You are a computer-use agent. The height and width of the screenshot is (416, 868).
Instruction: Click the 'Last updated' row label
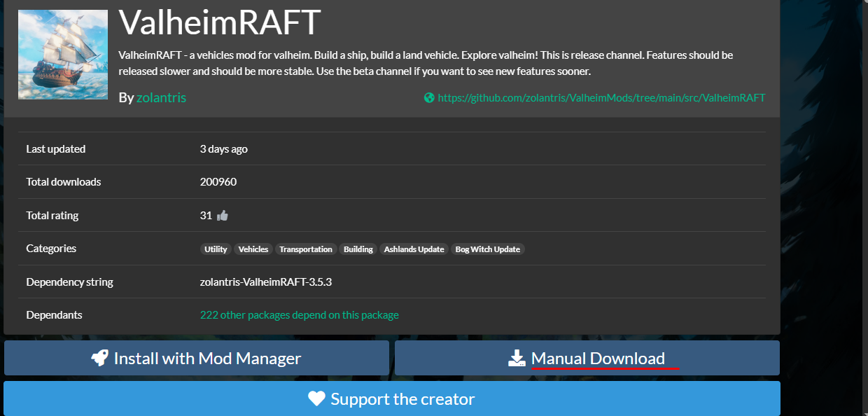(56, 149)
